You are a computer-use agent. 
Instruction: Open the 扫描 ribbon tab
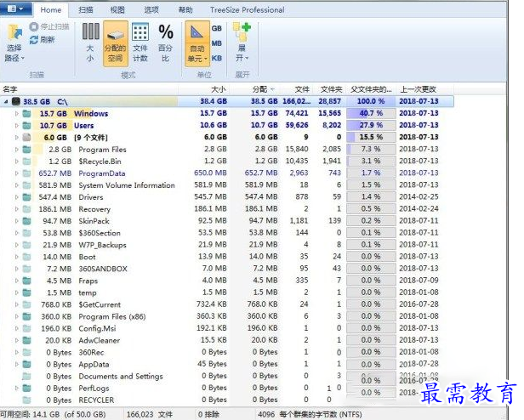coord(86,10)
